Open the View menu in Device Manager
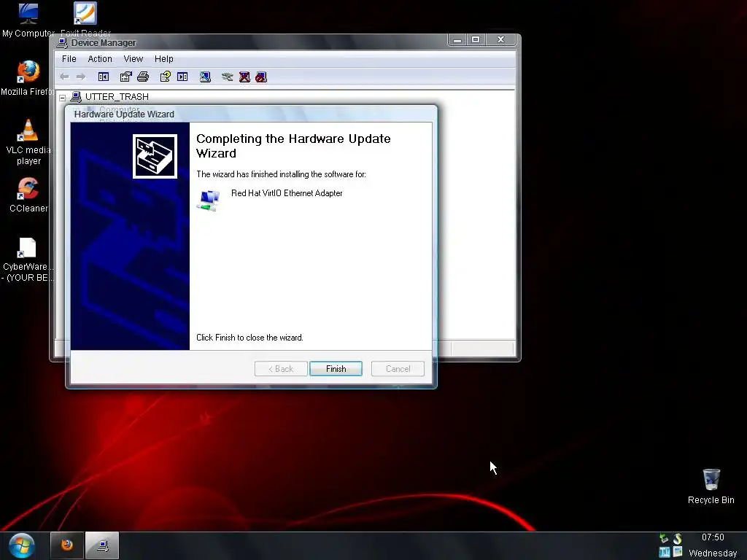The image size is (747, 560). pyautogui.click(x=133, y=58)
